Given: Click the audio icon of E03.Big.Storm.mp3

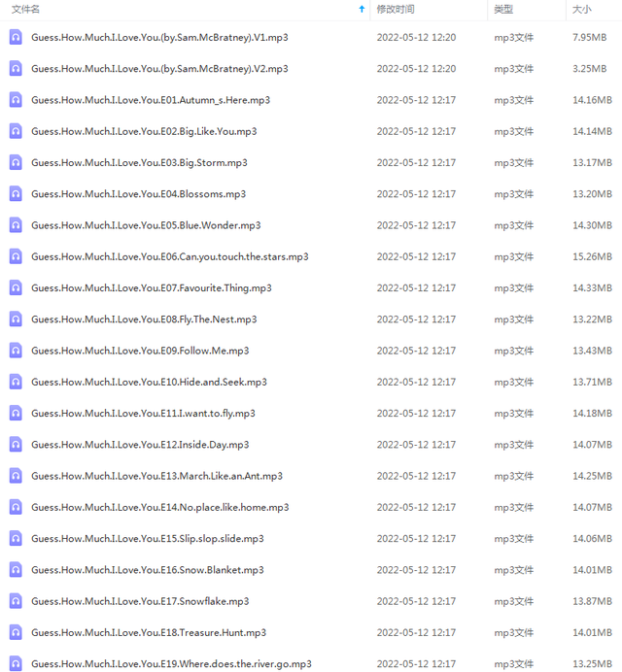Looking at the screenshot, I should (16, 162).
